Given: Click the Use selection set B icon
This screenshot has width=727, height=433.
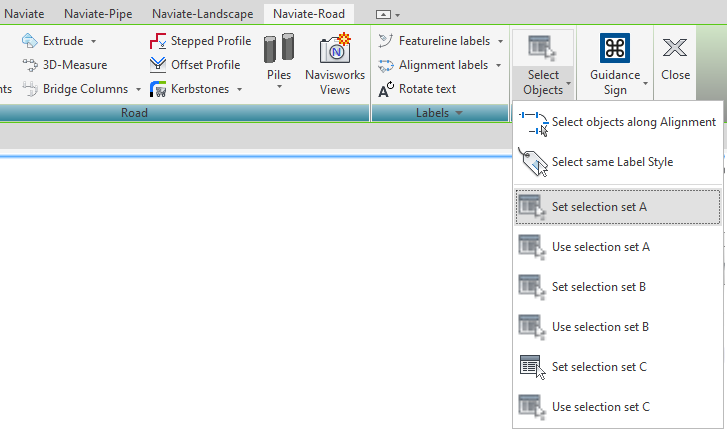Looking at the screenshot, I should click(532, 327).
